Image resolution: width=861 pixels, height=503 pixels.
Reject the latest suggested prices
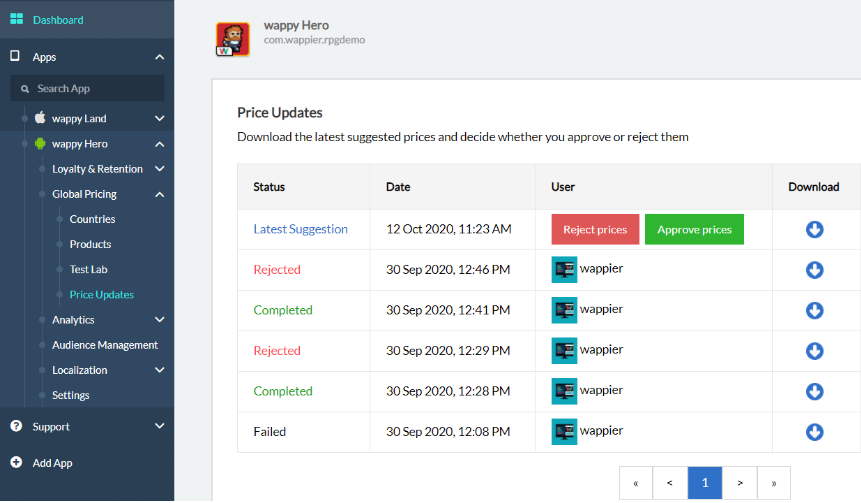coord(595,230)
